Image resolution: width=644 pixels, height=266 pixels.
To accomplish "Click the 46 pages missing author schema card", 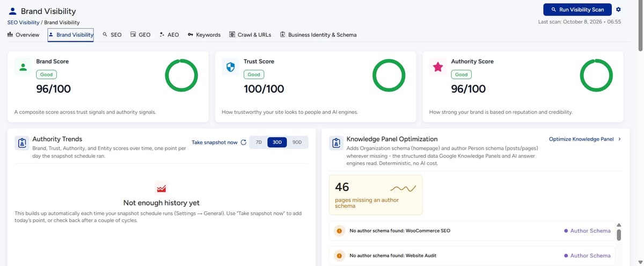I will pos(376,195).
